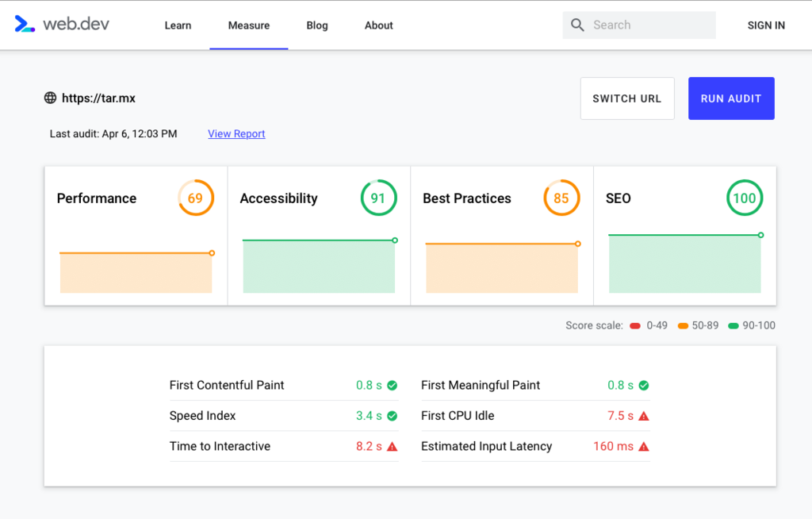Click the SEO card title
This screenshot has width=812, height=519.
click(619, 198)
